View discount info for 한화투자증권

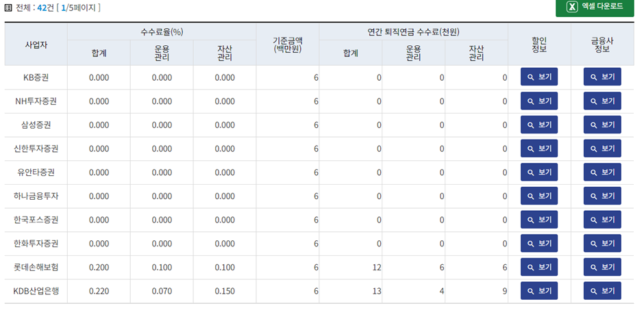click(539, 244)
